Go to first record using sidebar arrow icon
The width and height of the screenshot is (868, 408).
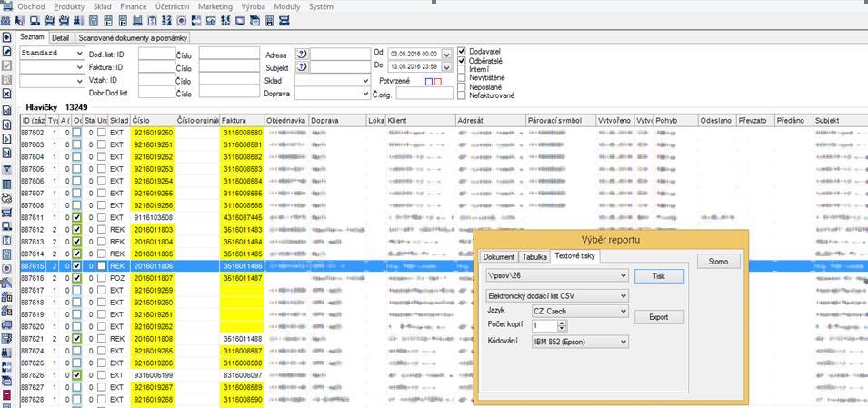tap(7, 111)
